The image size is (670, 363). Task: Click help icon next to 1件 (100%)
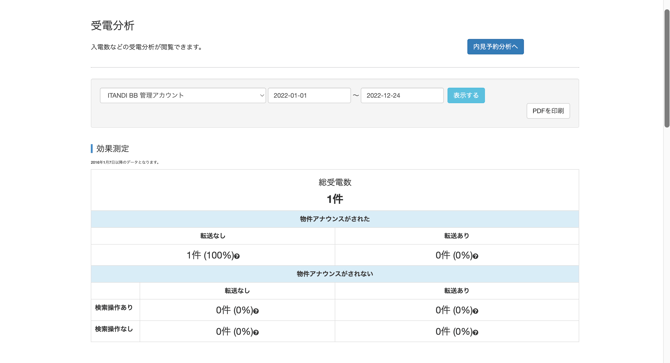237,256
